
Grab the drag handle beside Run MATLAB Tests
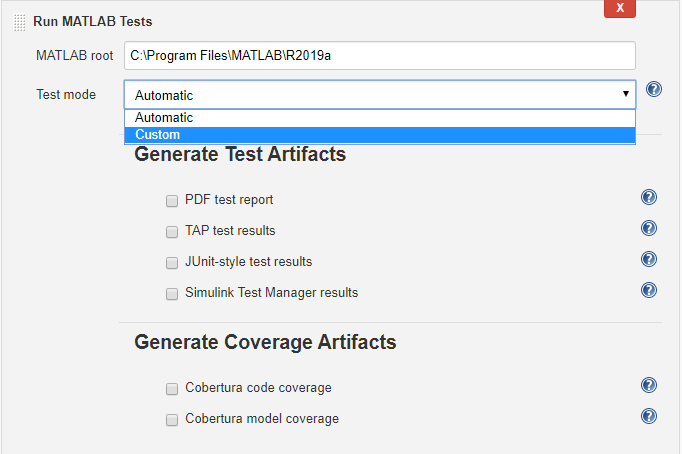click(20, 21)
